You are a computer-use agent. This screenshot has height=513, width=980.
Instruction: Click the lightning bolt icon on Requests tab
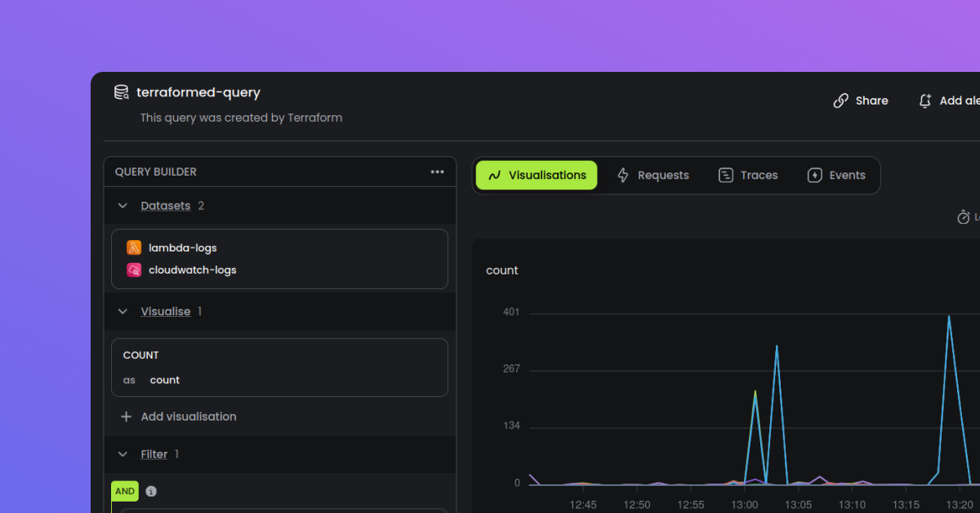point(622,175)
